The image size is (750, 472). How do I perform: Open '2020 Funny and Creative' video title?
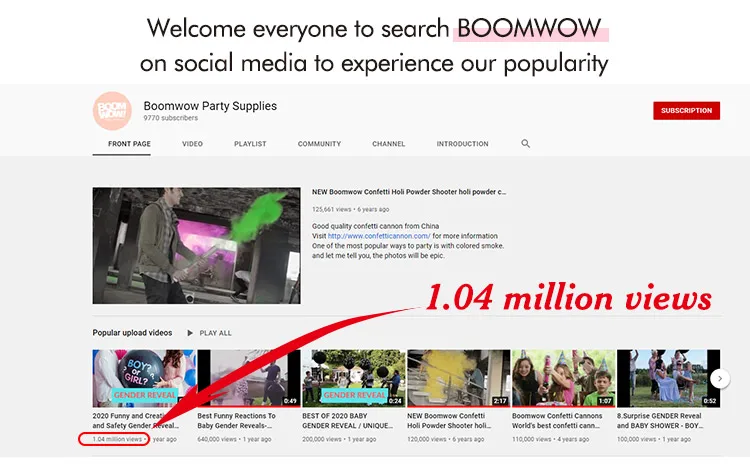click(x=136, y=421)
